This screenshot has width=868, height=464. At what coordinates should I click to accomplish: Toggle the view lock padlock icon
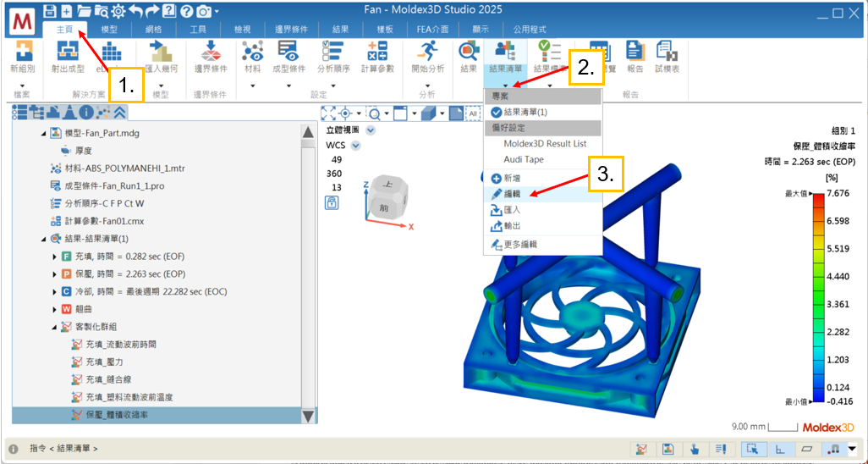click(x=331, y=203)
